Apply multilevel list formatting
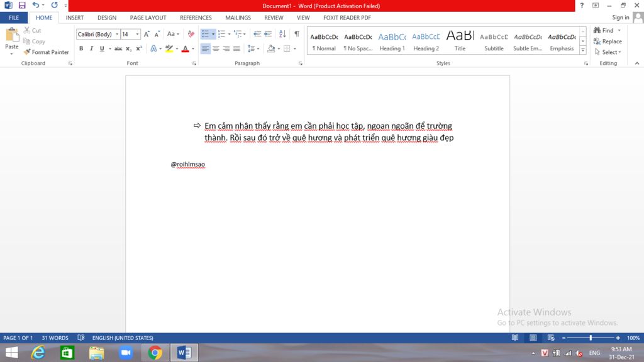Screen dimensions: 644x362 click(x=238, y=34)
